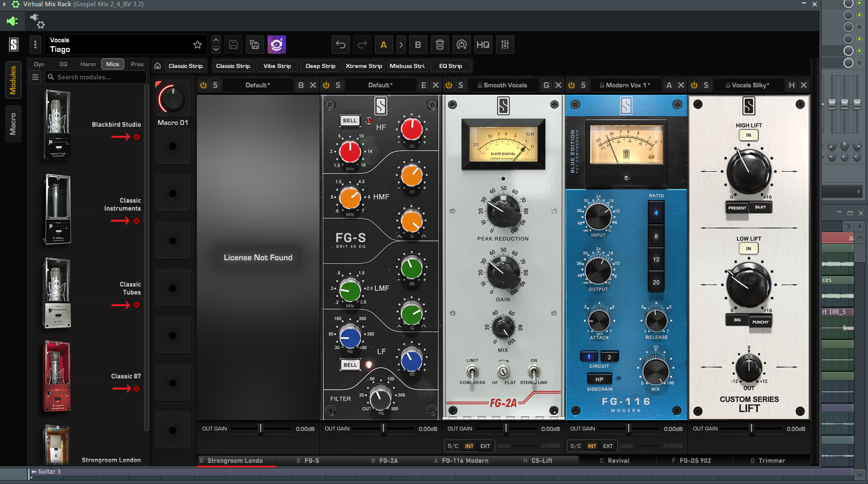Load the EQ Strip
868x484 pixels.
pyautogui.click(x=450, y=66)
